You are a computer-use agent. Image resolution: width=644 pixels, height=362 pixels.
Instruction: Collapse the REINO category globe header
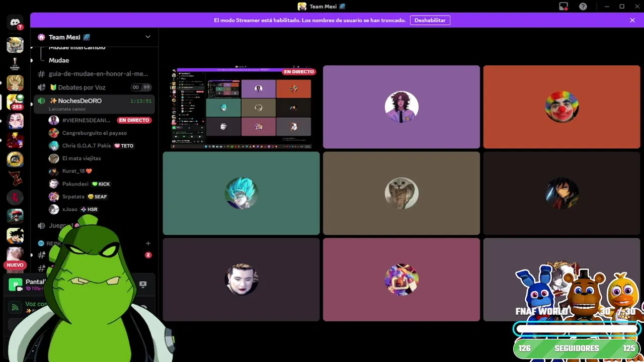[49, 243]
